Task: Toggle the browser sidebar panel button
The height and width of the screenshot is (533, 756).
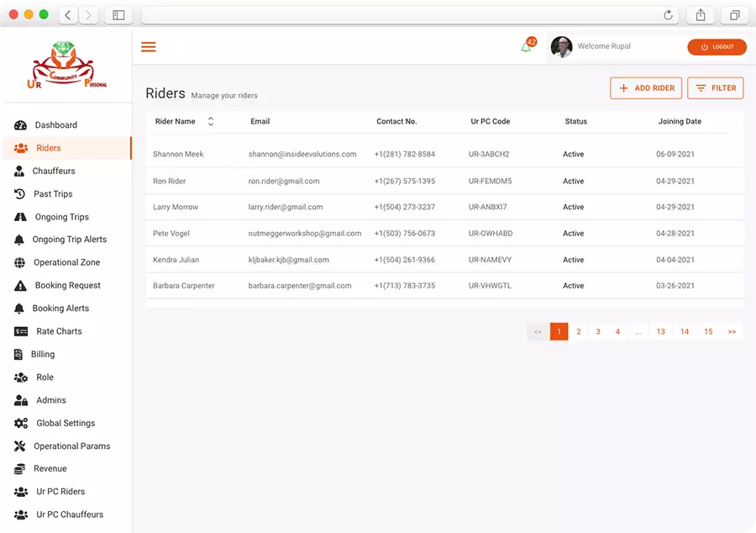Action: coord(118,15)
